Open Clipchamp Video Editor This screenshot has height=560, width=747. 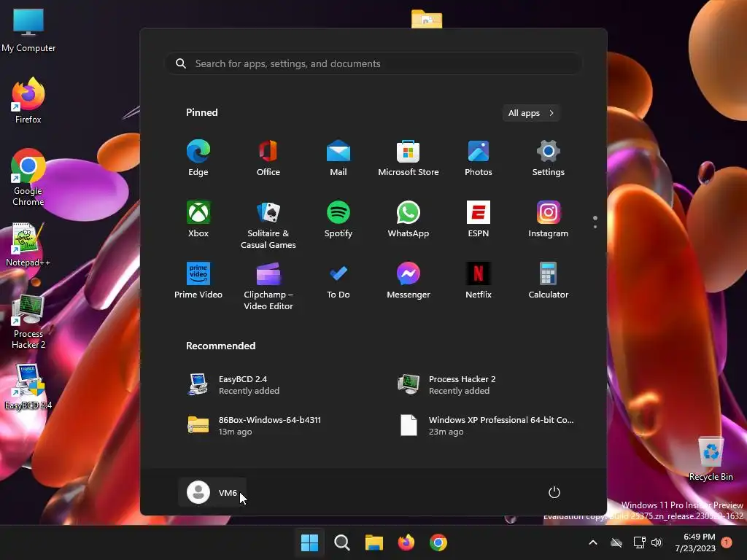(x=268, y=286)
